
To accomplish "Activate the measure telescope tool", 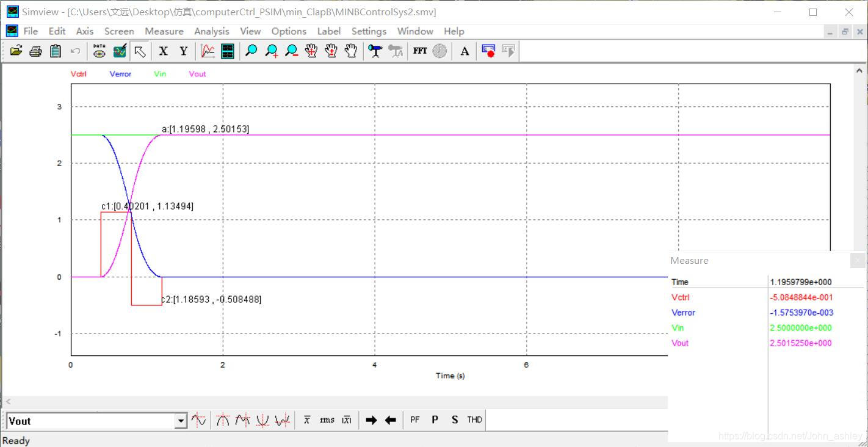I will pos(375,51).
